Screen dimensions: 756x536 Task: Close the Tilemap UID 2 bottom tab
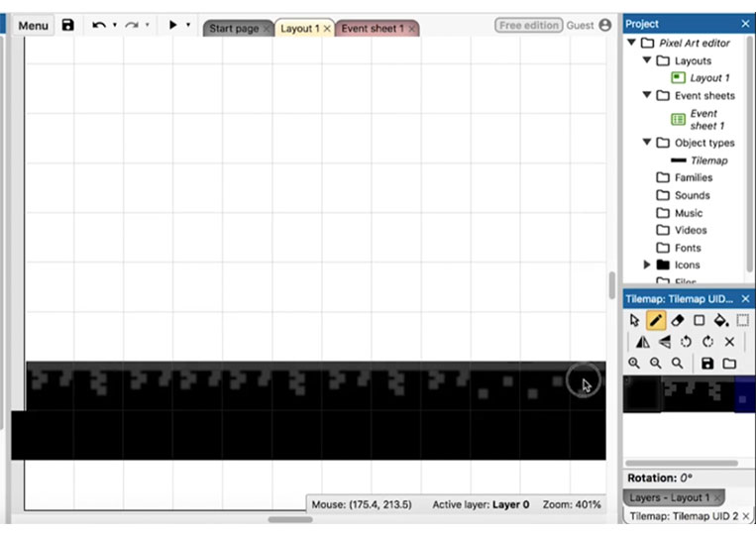[746, 516]
